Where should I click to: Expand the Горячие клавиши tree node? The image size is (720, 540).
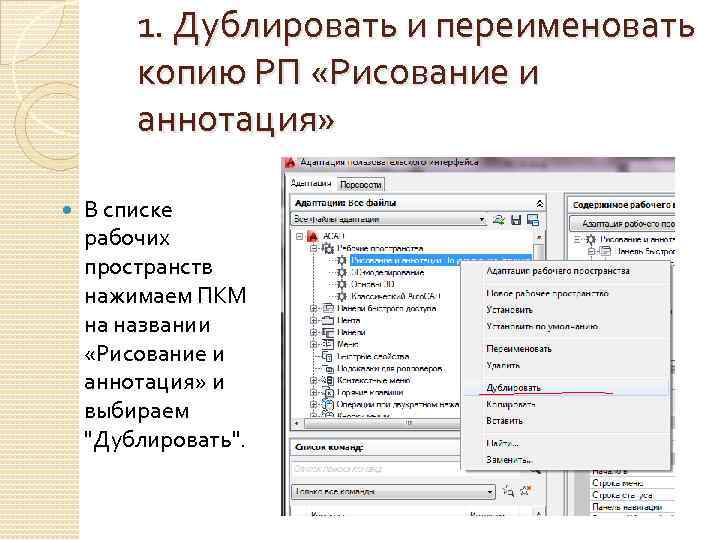coord(314,392)
